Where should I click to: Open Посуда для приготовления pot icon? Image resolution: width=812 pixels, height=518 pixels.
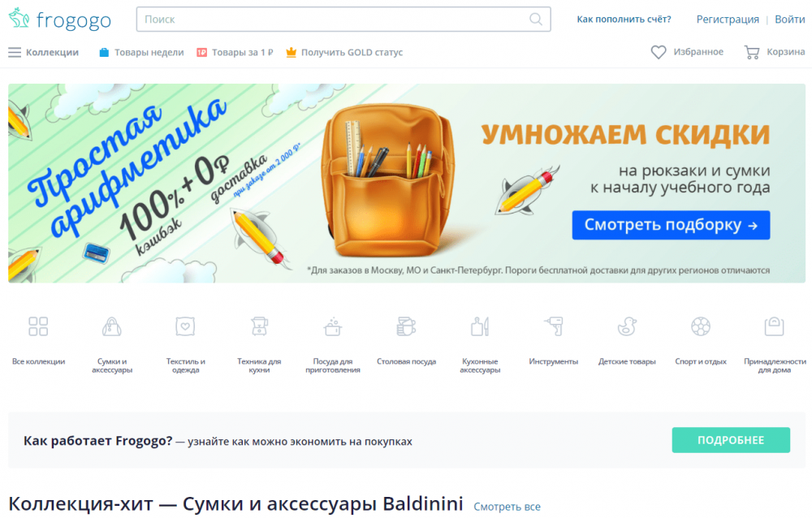tap(332, 326)
